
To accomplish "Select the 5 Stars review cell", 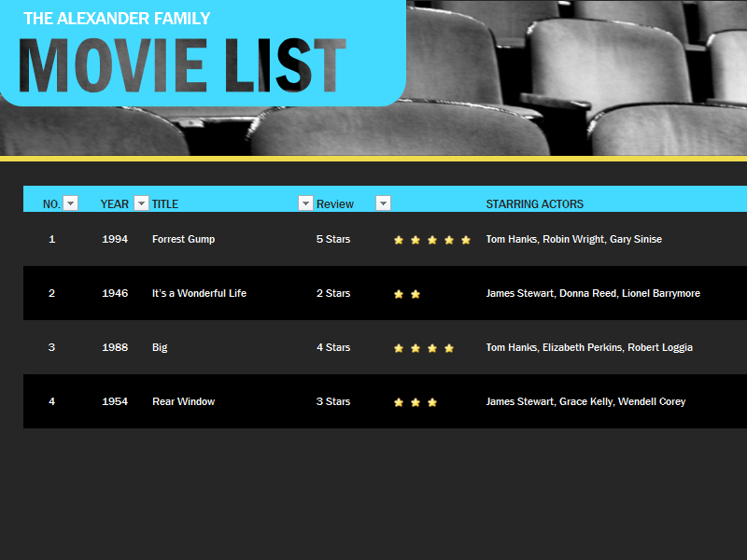I will click(x=333, y=239).
